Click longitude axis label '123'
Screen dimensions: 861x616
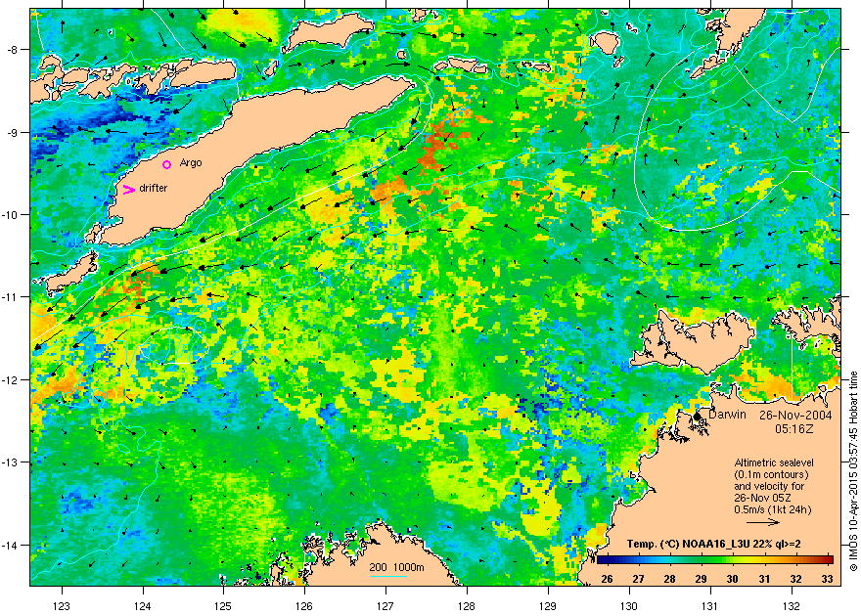pos(62,606)
